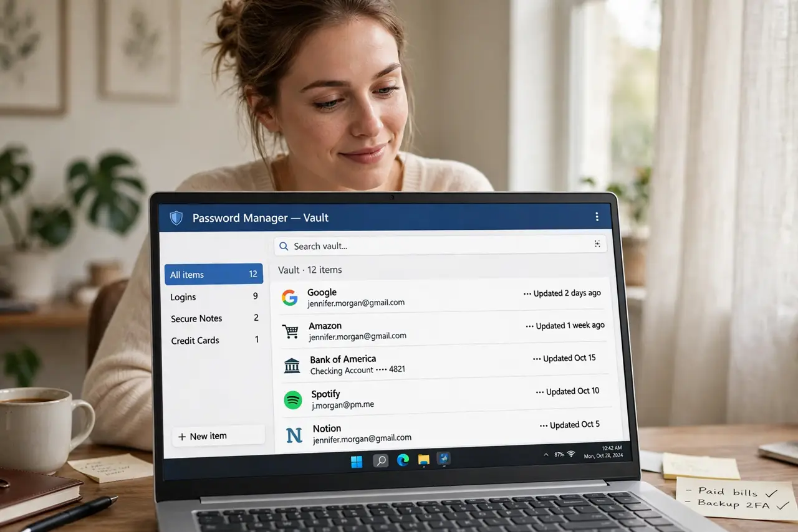798x532 pixels.
Task: Open more options dots on the Notion row
Action: pyautogui.click(x=544, y=425)
